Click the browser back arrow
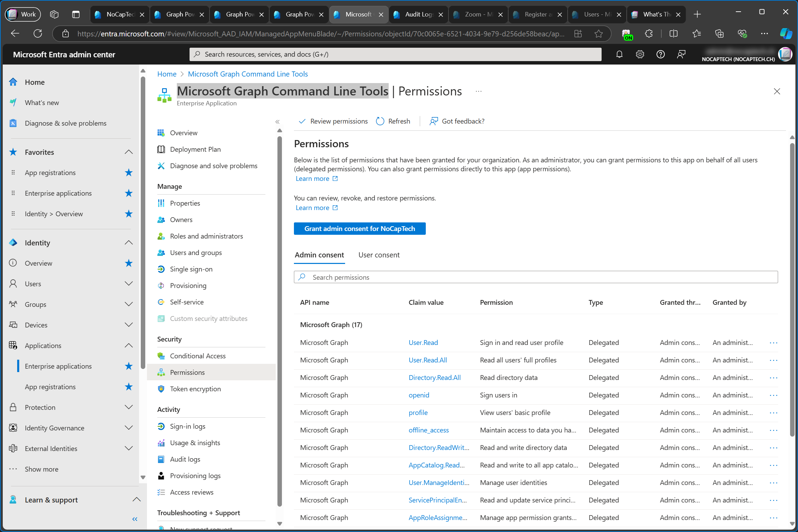Viewport: 798px width, 532px height. pyautogui.click(x=15, y=34)
